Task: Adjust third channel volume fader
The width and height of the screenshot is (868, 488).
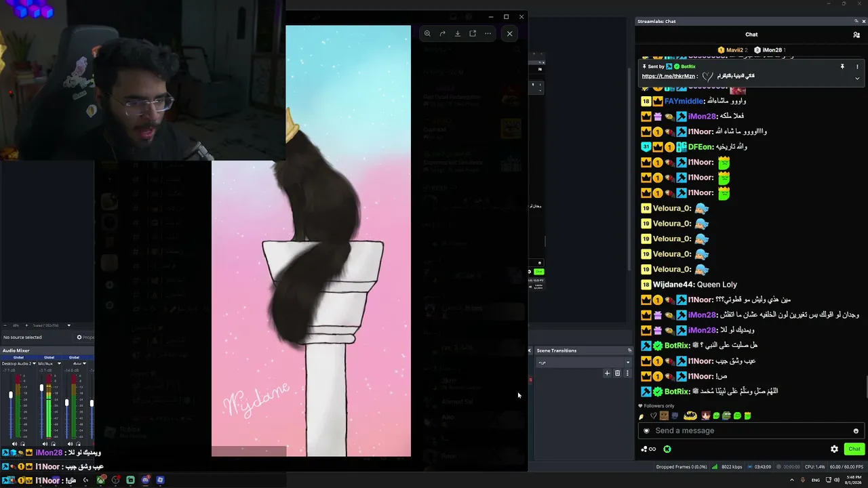Action: (x=66, y=403)
